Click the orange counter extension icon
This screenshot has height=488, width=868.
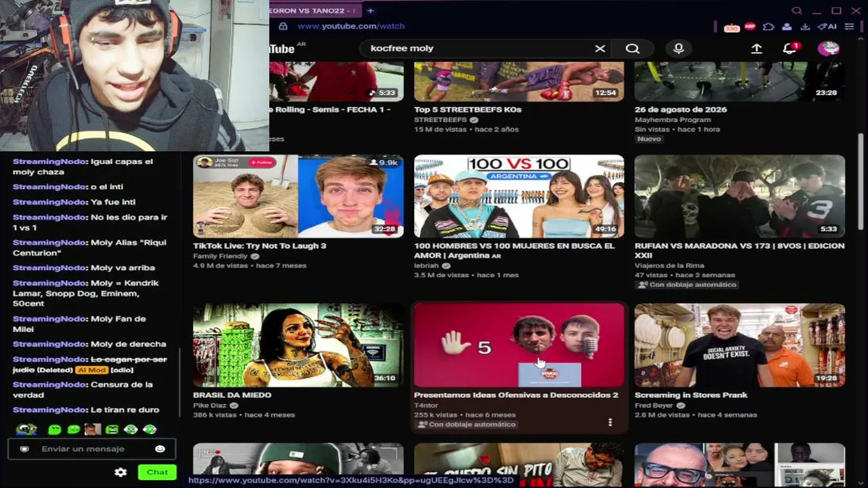tap(731, 27)
